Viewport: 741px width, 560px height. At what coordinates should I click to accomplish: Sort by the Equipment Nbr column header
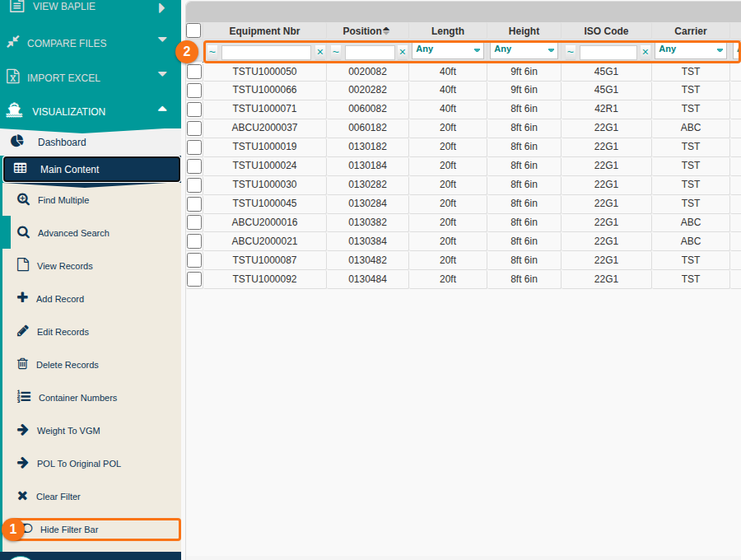[264, 31]
